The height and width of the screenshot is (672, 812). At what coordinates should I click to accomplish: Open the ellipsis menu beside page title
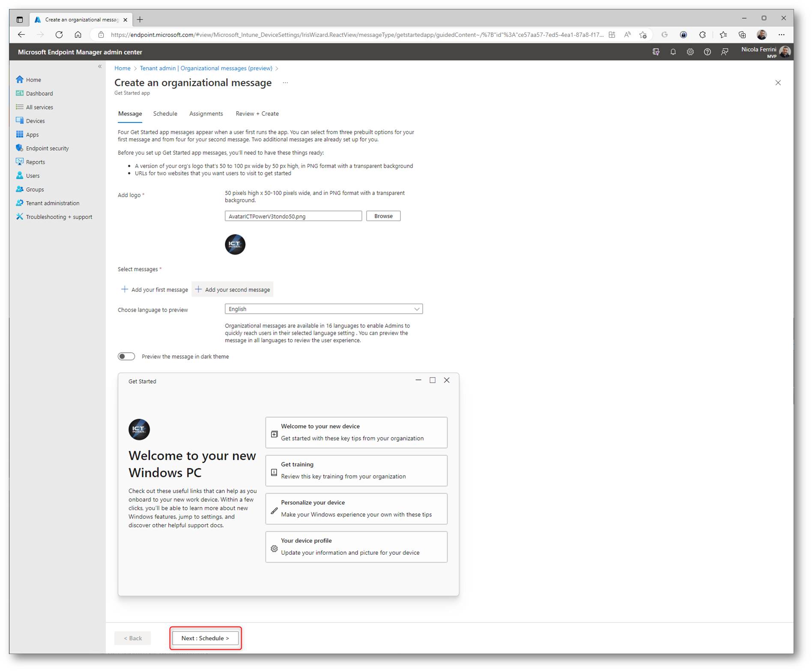[x=285, y=83]
